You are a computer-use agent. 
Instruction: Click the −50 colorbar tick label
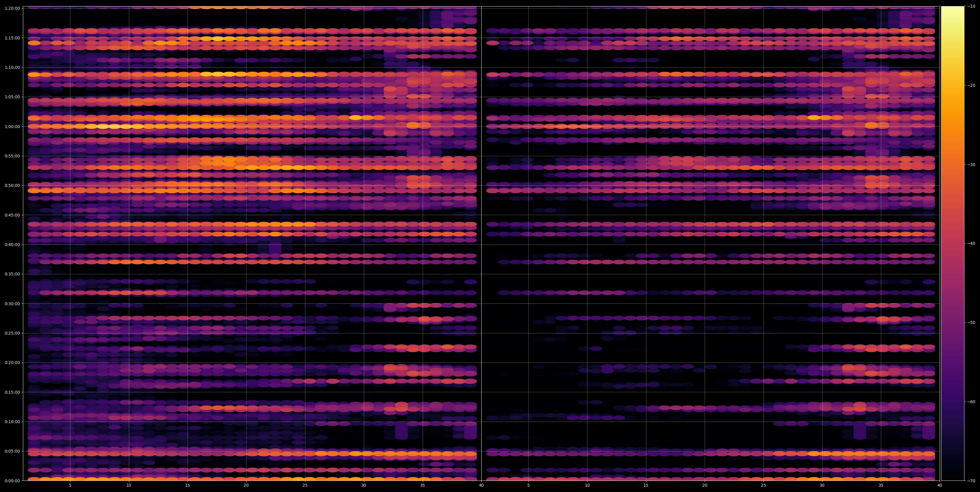point(971,323)
